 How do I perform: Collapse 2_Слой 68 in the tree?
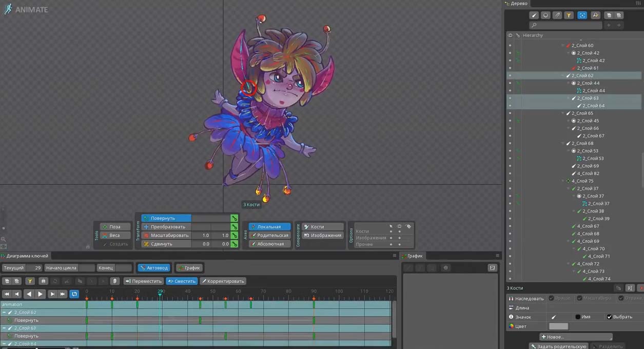point(563,144)
